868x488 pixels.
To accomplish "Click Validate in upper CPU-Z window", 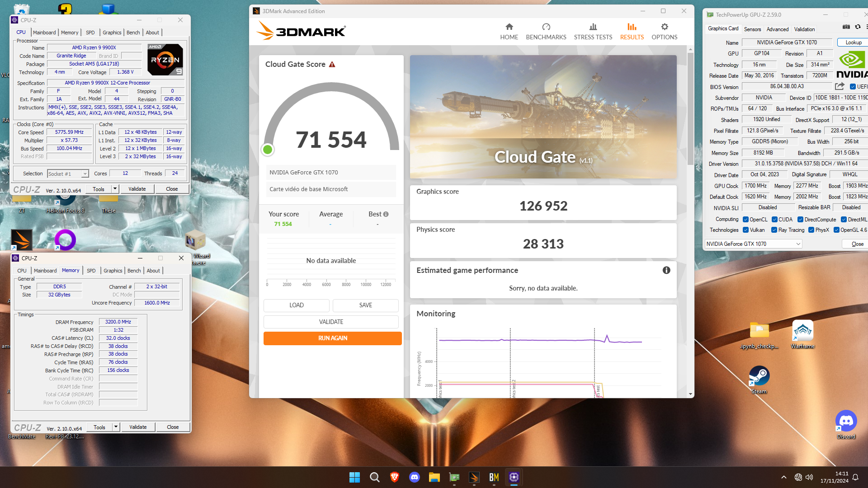I will (137, 189).
